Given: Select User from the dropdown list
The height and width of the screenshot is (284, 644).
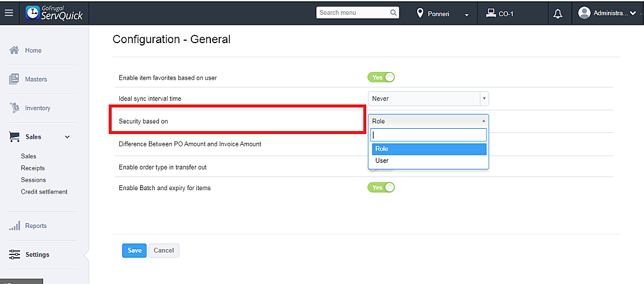Looking at the screenshot, I should pos(382,161).
